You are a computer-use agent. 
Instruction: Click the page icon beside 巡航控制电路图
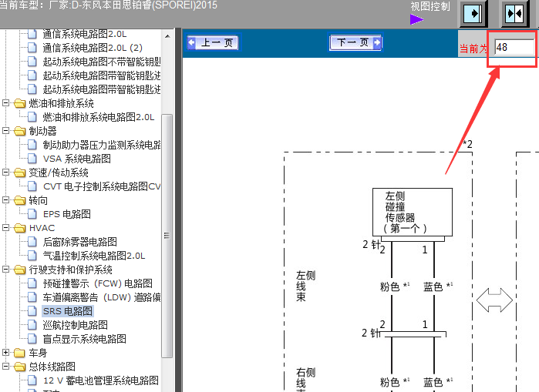point(32,325)
